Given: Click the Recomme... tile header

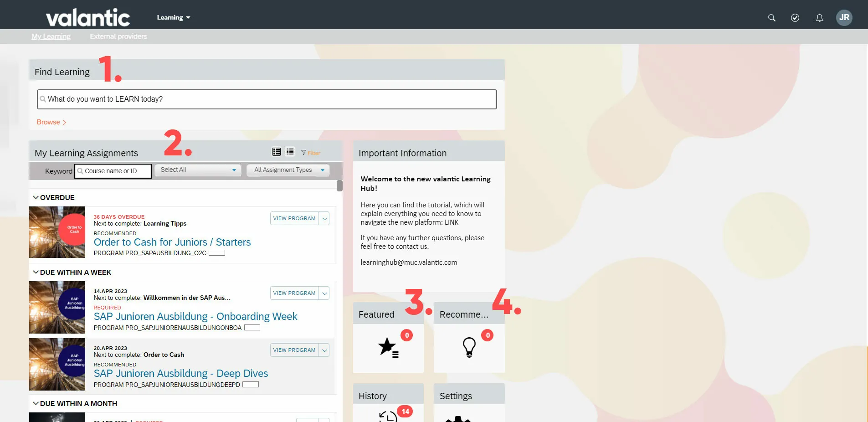Looking at the screenshot, I should click(x=469, y=314).
